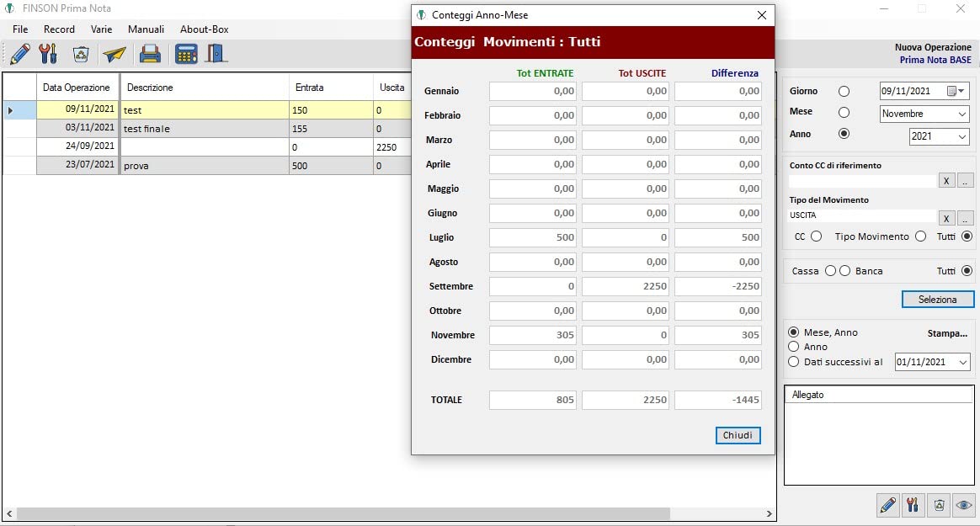
Task: Click the recycle bin delete icon in toolbar
Action: 81,55
